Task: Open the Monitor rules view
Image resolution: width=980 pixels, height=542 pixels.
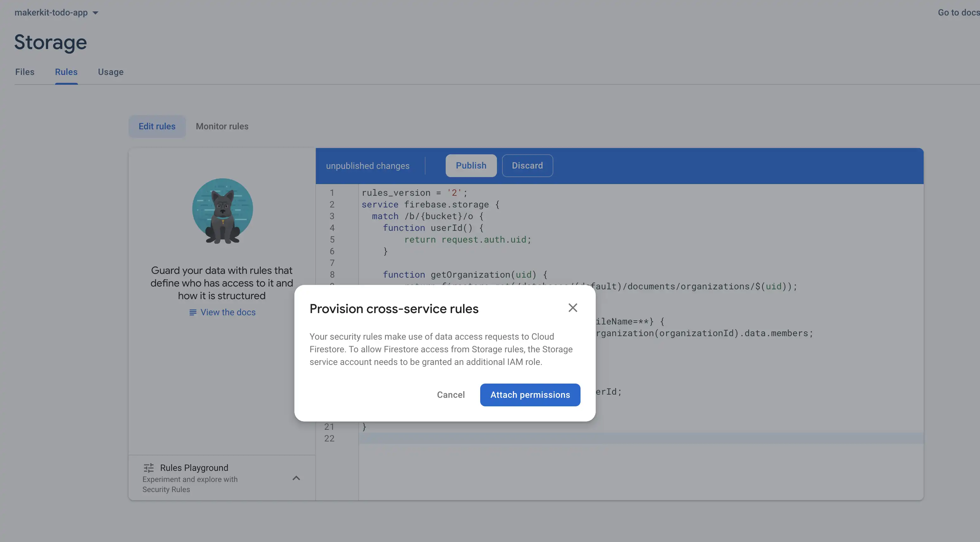Action: coord(222,126)
